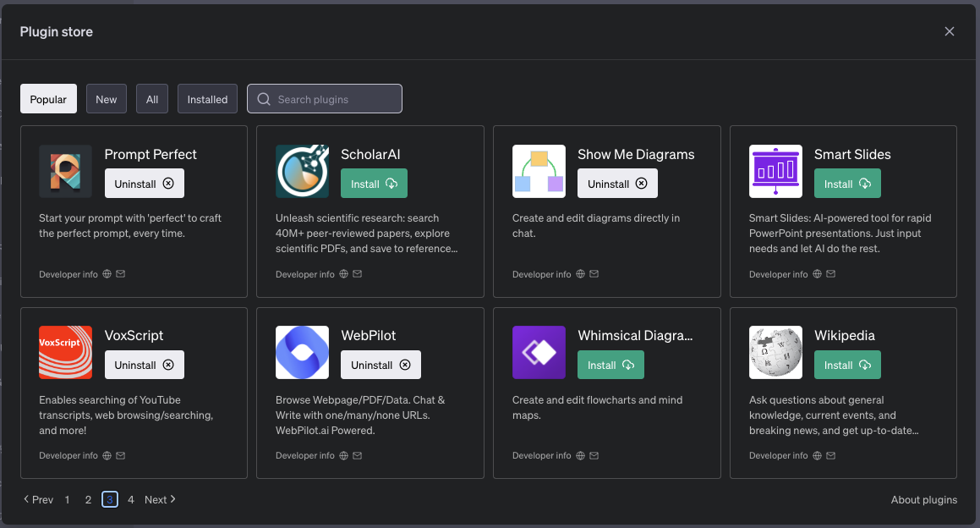Go to Next page of plugins
This screenshot has height=528, width=980.
pos(160,499)
